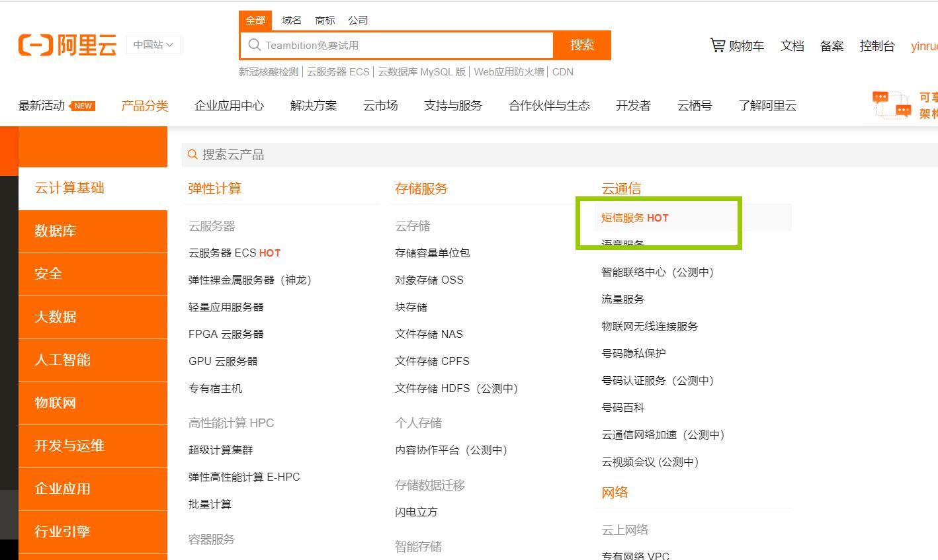Open 购物车 link

pyautogui.click(x=746, y=46)
